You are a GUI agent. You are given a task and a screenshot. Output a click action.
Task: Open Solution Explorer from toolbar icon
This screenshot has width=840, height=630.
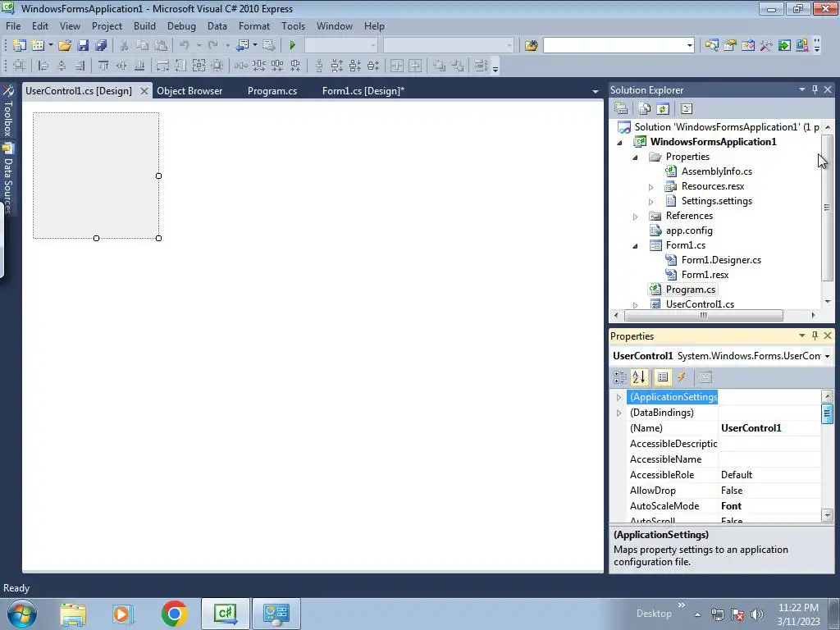711,46
